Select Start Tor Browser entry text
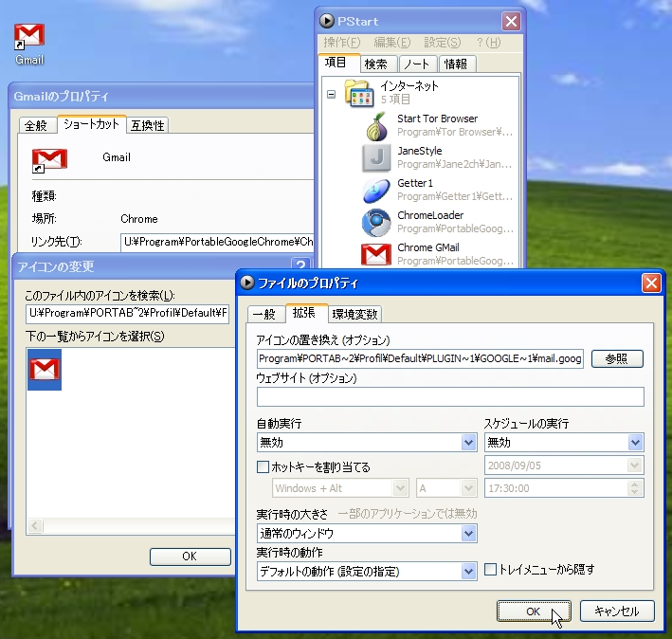The image size is (672, 639). pyautogui.click(x=437, y=119)
